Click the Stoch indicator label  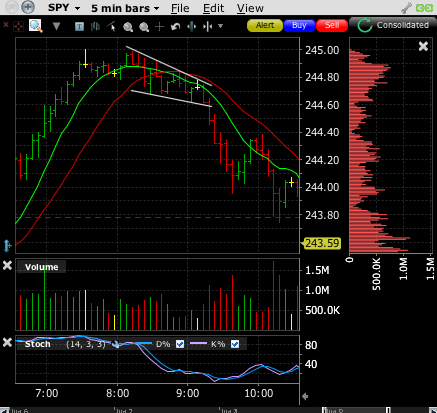pos(37,344)
